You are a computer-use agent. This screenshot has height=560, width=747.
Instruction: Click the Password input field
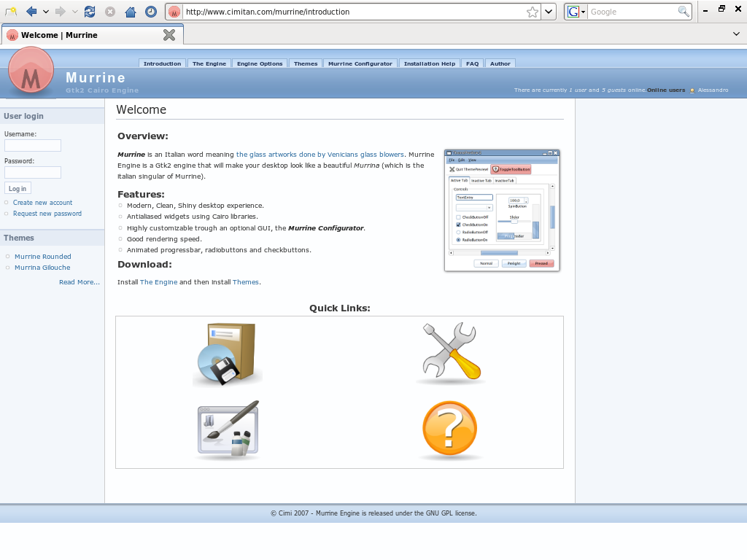33,172
